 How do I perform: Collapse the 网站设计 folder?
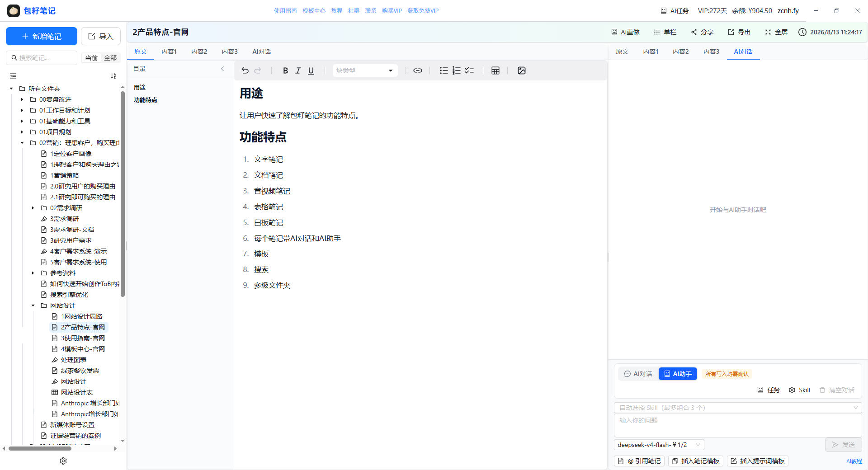[33, 305]
